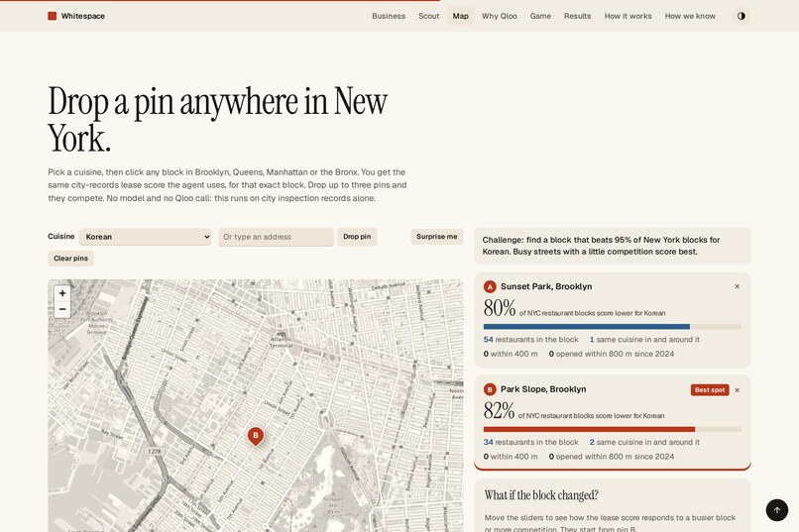This screenshot has width=799, height=532.
Task: Click the red B badge for Park Slope
Action: [490, 389]
